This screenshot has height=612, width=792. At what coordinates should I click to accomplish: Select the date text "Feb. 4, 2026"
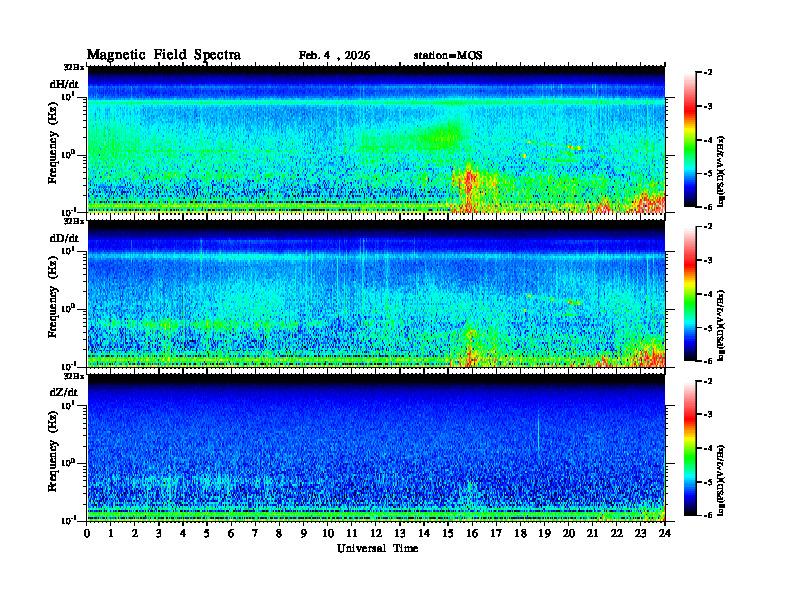[x=334, y=56]
